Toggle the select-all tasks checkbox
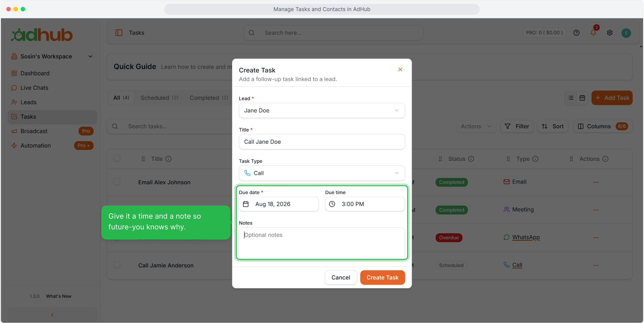The height and width of the screenshot is (323, 644). tap(117, 158)
